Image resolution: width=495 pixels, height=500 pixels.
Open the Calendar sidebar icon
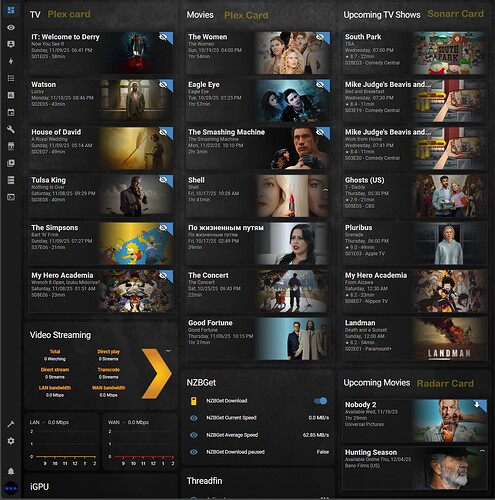coord(11,112)
